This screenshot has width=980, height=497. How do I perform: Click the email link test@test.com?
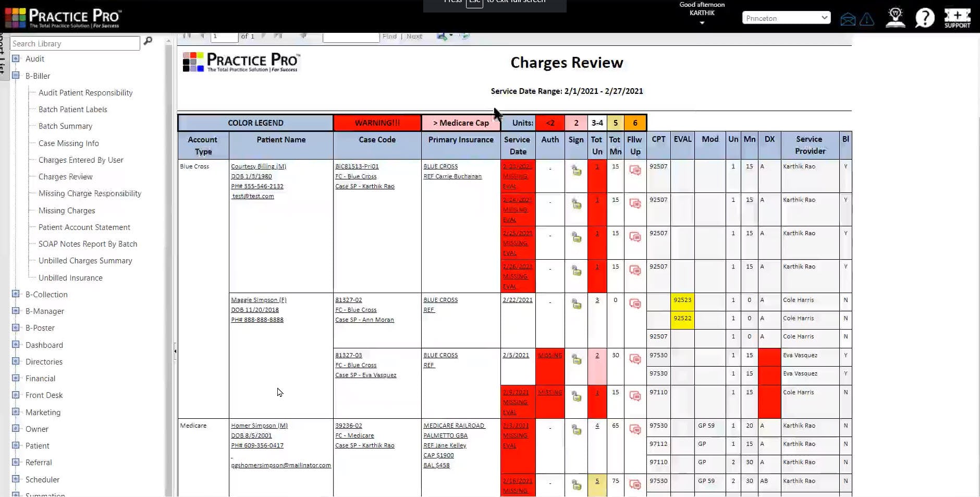(253, 196)
